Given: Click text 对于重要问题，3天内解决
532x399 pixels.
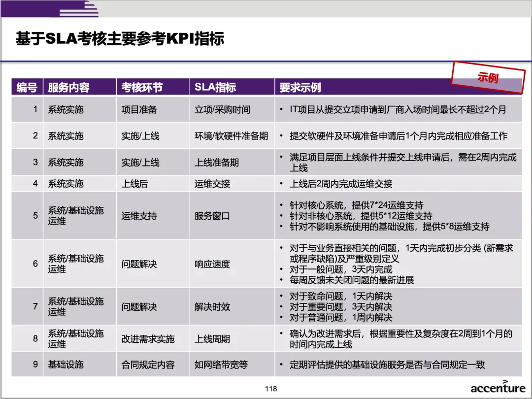Looking at the screenshot, I should click(x=341, y=307).
